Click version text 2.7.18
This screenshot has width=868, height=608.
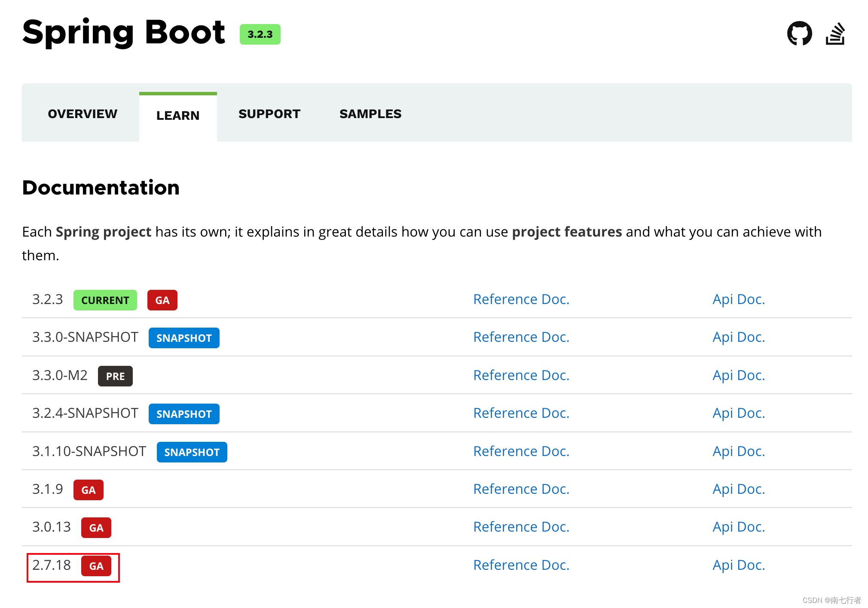(x=52, y=565)
